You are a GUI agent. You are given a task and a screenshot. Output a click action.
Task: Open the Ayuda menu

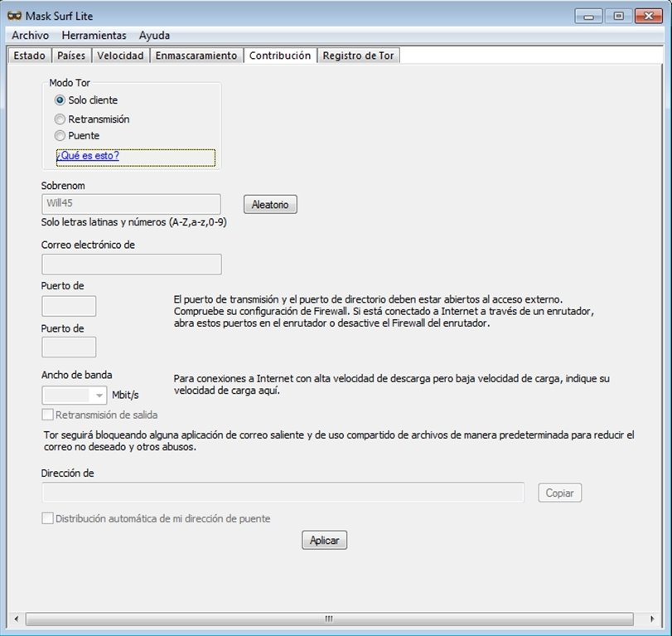pos(154,35)
